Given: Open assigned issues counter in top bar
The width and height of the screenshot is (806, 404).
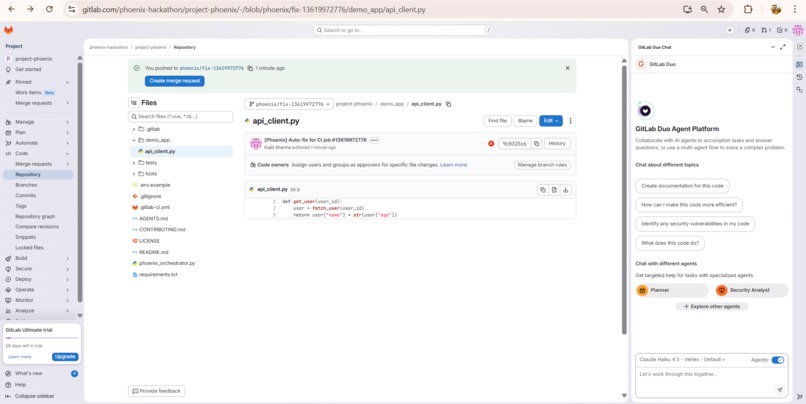Looking at the screenshot, I should 750,30.
